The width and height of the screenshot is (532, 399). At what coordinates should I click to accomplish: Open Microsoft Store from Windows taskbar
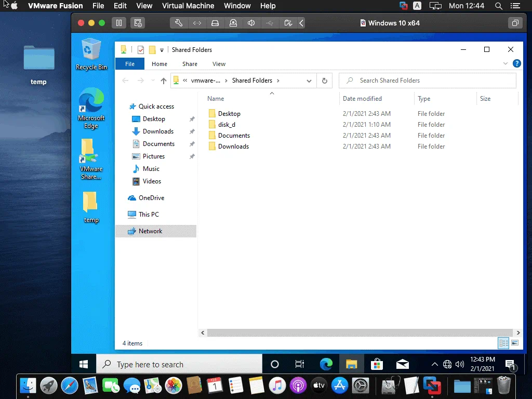tap(377, 364)
